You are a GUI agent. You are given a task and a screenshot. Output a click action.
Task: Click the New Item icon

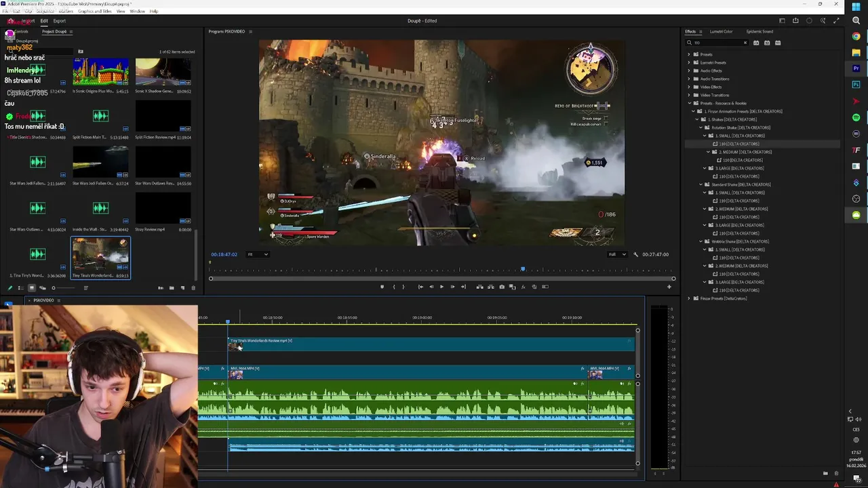point(182,288)
